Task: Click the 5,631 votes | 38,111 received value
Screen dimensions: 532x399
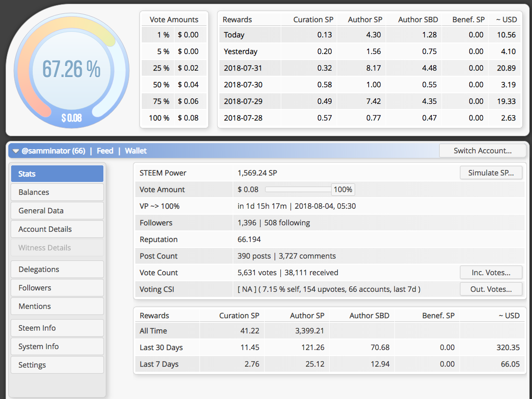Action: (288, 272)
